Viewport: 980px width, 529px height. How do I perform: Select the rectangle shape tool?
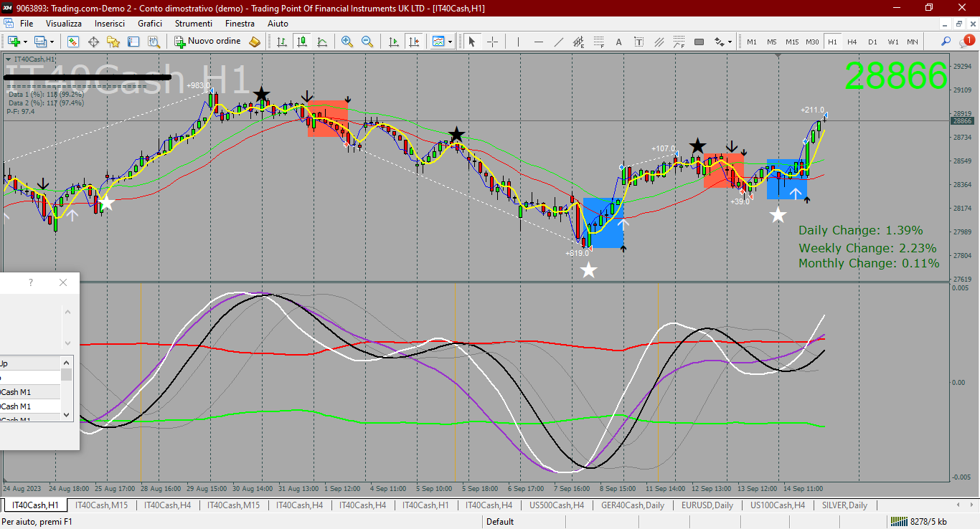point(699,42)
